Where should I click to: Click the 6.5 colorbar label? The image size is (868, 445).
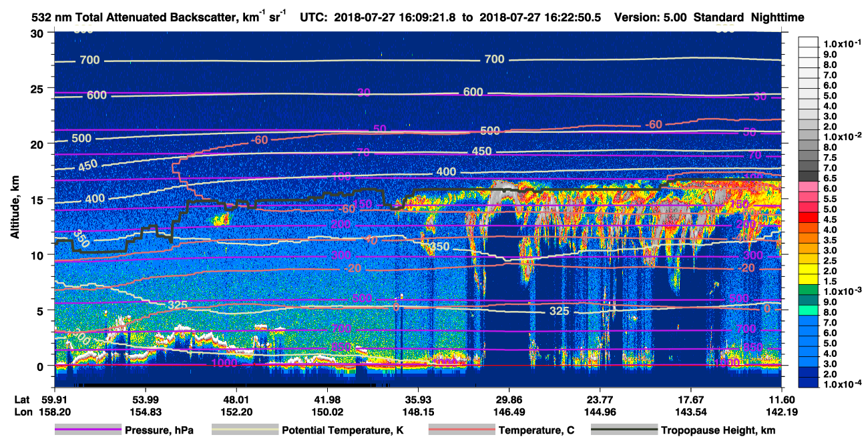[830, 177]
